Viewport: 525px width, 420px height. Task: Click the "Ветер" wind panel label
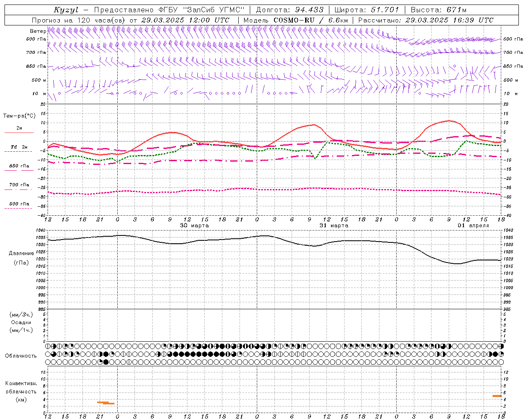(x=38, y=31)
